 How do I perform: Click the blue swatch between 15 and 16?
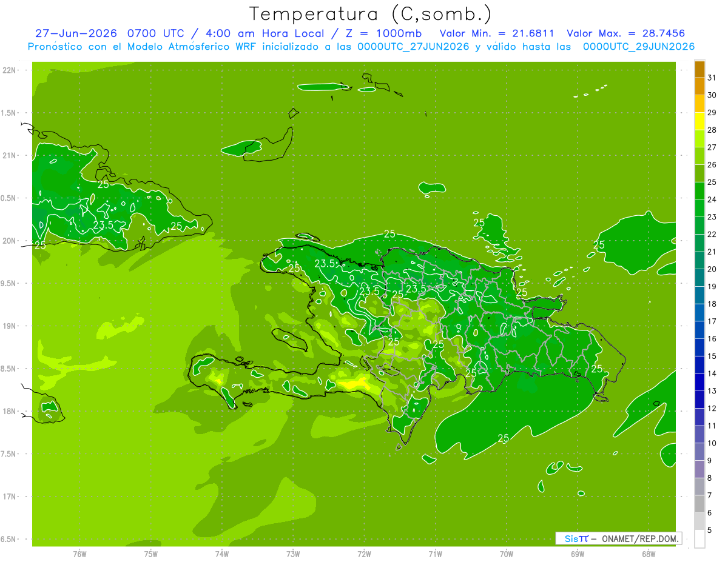(699, 347)
